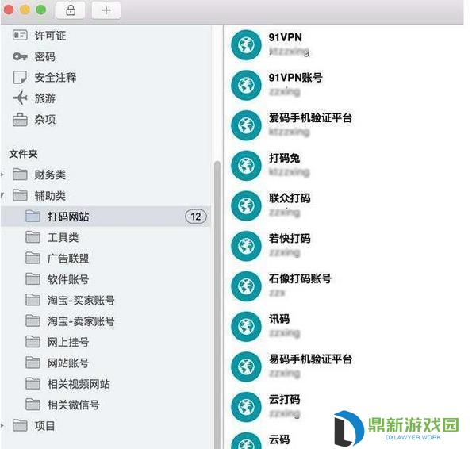This screenshot has width=476, height=449.
Task: Click the globe icon for 易码手机验证平台
Action: tap(246, 366)
